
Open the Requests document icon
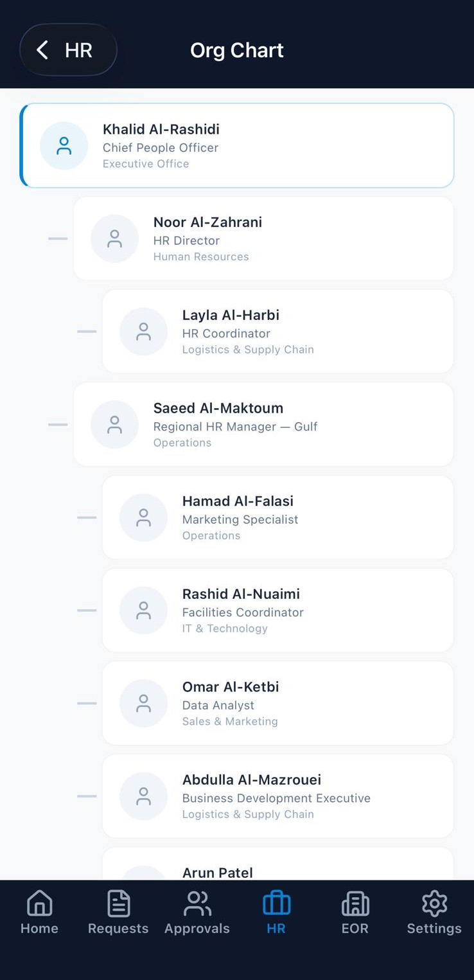tap(118, 904)
